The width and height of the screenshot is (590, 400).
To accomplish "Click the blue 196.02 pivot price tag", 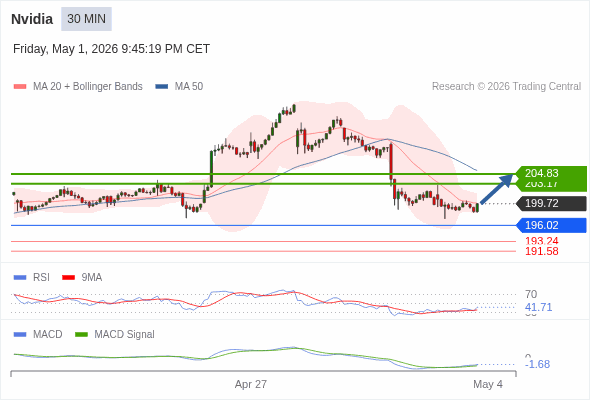I will (x=551, y=225).
